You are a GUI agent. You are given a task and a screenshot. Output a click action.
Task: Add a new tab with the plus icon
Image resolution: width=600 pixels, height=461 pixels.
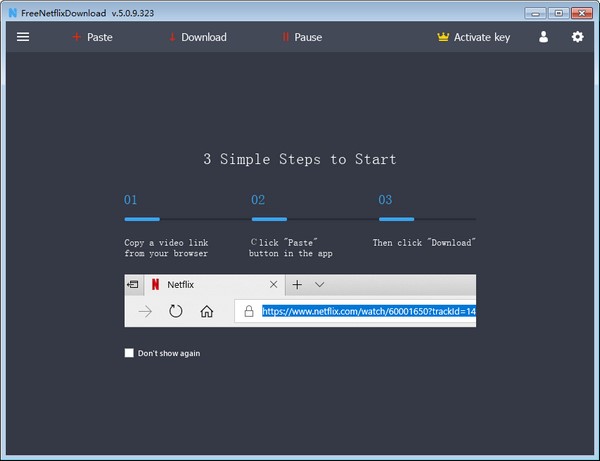(x=297, y=284)
